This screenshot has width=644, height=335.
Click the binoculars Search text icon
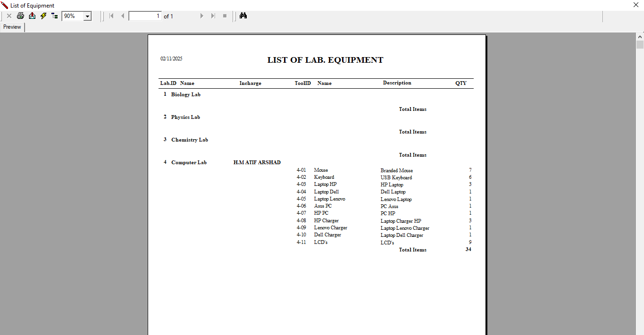tap(243, 16)
